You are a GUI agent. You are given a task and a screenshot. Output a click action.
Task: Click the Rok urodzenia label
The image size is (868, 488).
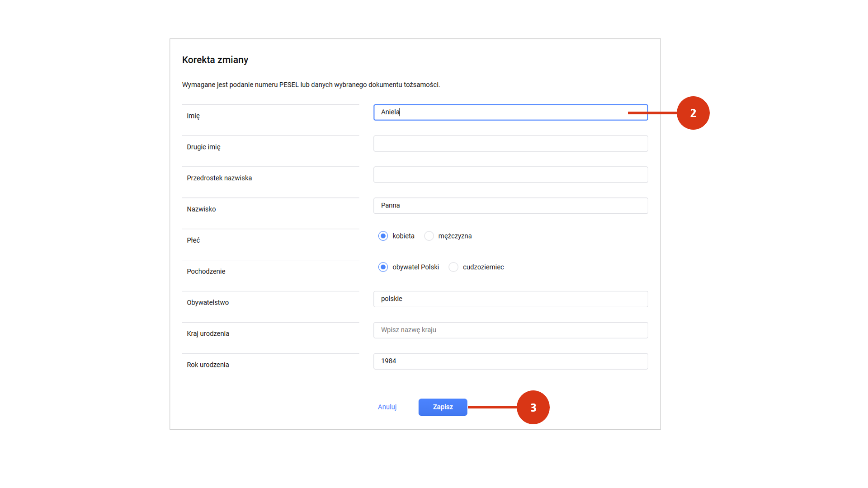click(208, 365)
